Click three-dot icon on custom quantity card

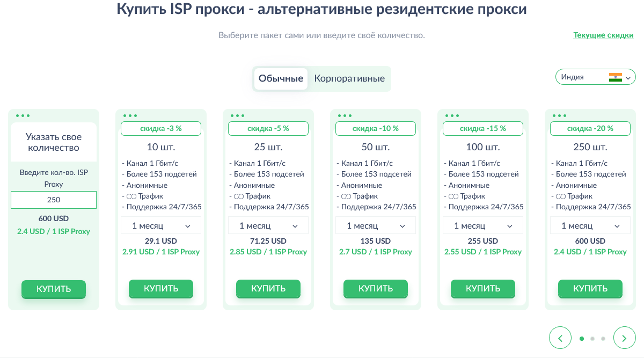click(23, 115)
